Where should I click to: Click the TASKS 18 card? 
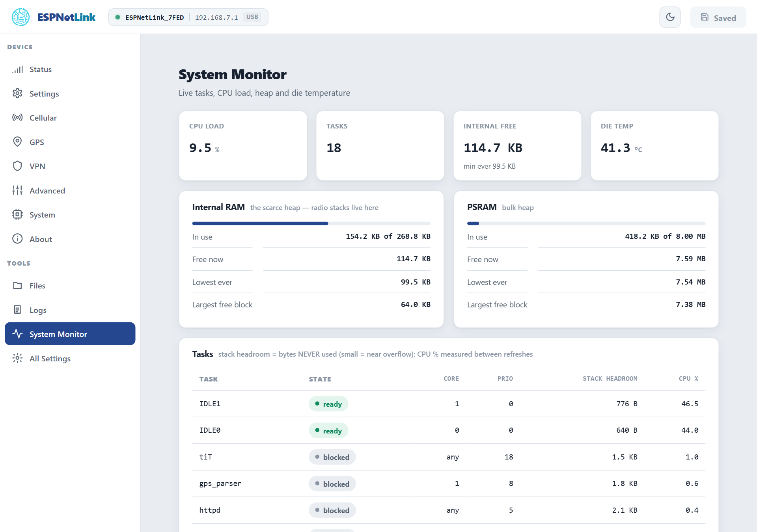click(380, 145)
